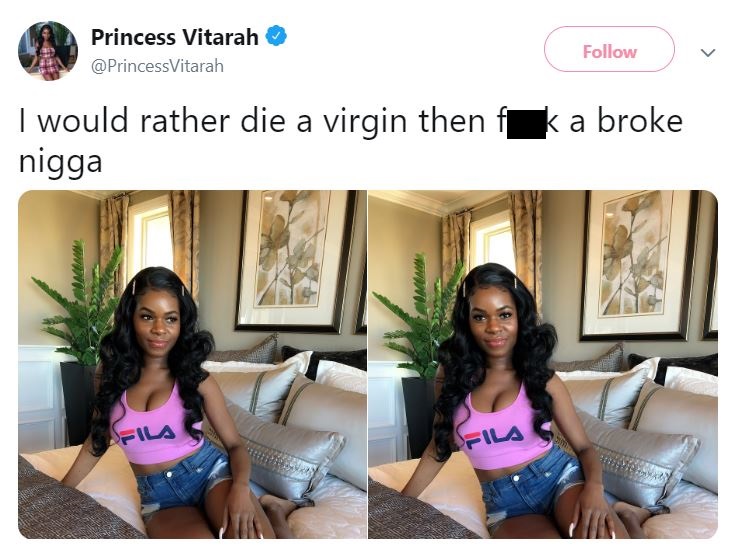Open the Princess Vitarah display name link
733x558 pixels.
(x=174, y=37)
